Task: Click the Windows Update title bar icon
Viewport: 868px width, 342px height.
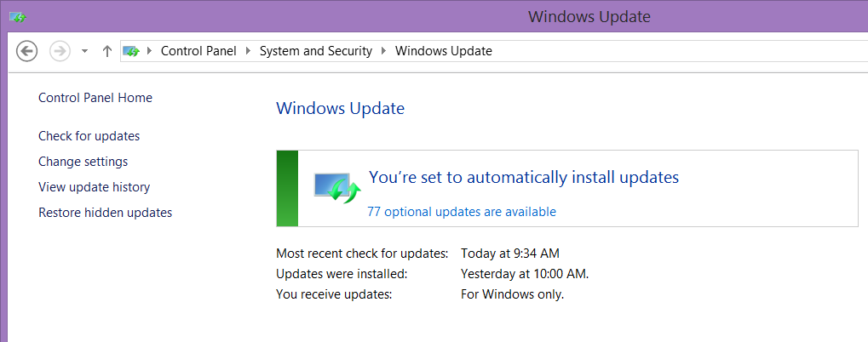Action: 17,16
